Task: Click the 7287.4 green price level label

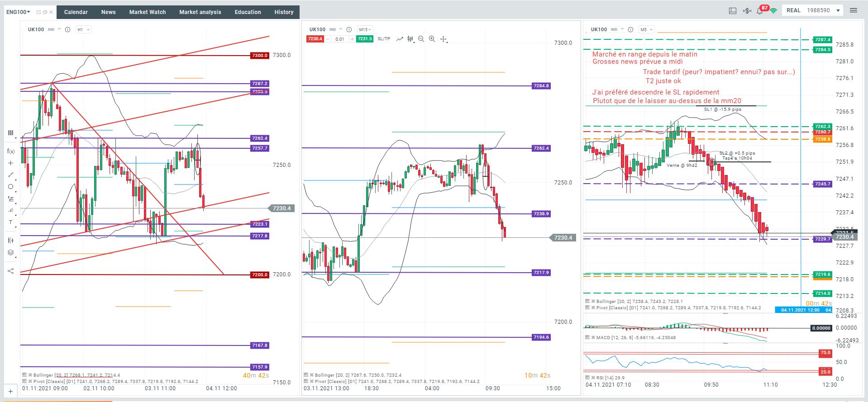Action: pyautogui.click(x=822, y=40)
